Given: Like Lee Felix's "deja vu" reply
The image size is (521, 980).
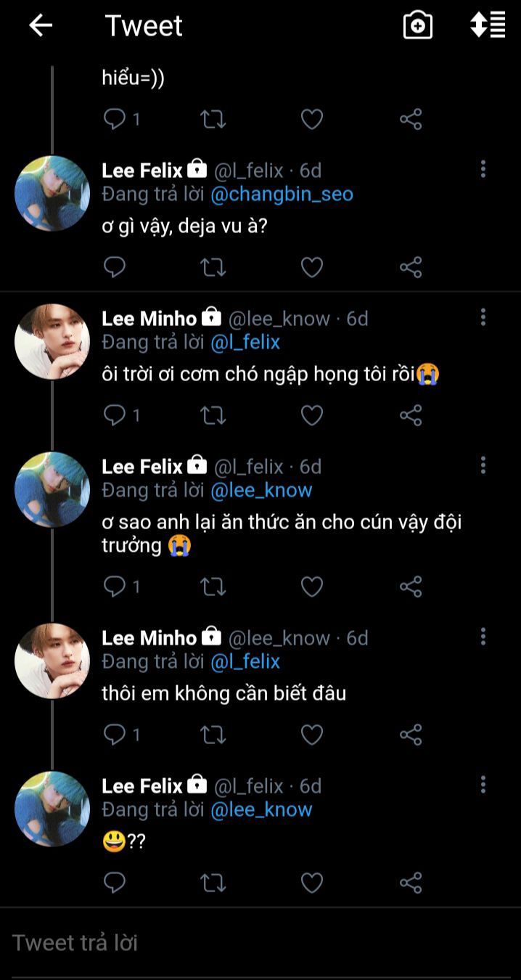Looking at the screenshot, I should pyautogui.click(x=312, y=267).
